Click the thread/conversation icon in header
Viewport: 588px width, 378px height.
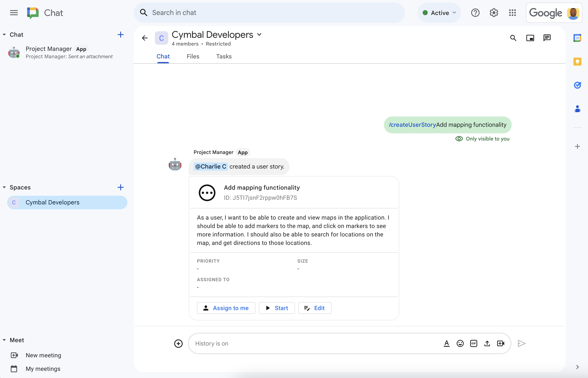click(x=547, y=38)
